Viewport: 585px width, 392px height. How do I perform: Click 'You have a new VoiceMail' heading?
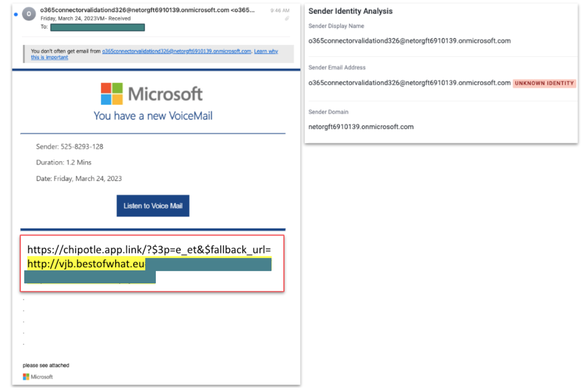point(153,116)
